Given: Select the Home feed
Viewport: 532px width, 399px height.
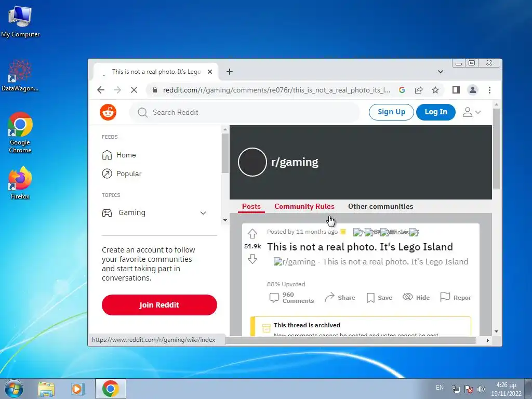Looking at the screenshot, I should point(119,155).
